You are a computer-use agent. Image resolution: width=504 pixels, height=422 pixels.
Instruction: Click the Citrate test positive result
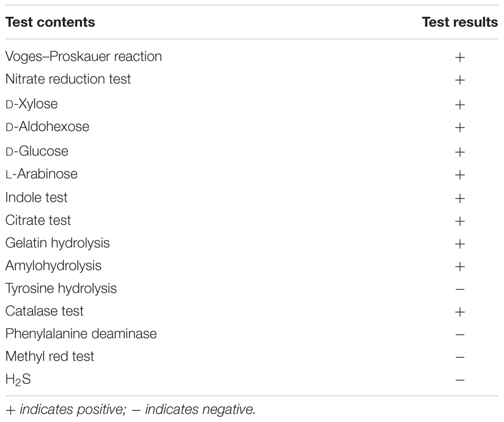(x=460, y=221)
